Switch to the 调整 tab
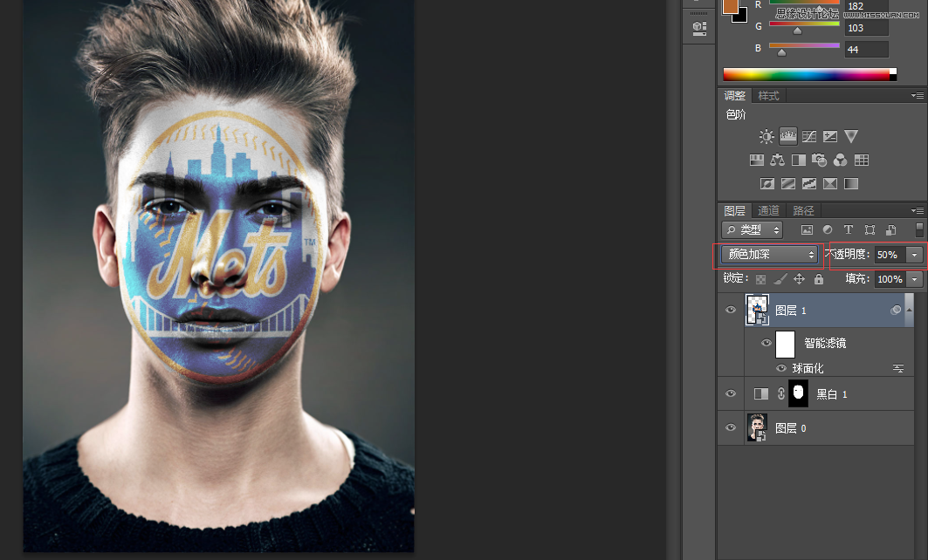 (734, 95)
